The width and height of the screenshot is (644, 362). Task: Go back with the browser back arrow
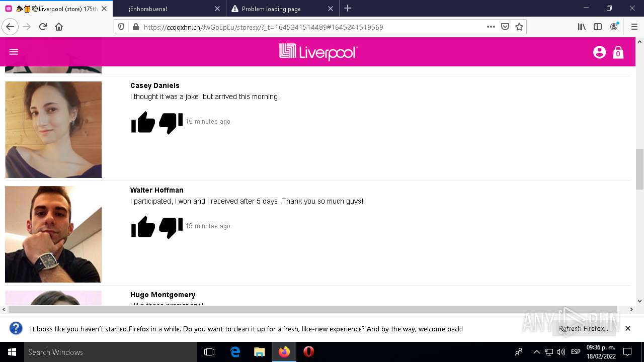10,27
